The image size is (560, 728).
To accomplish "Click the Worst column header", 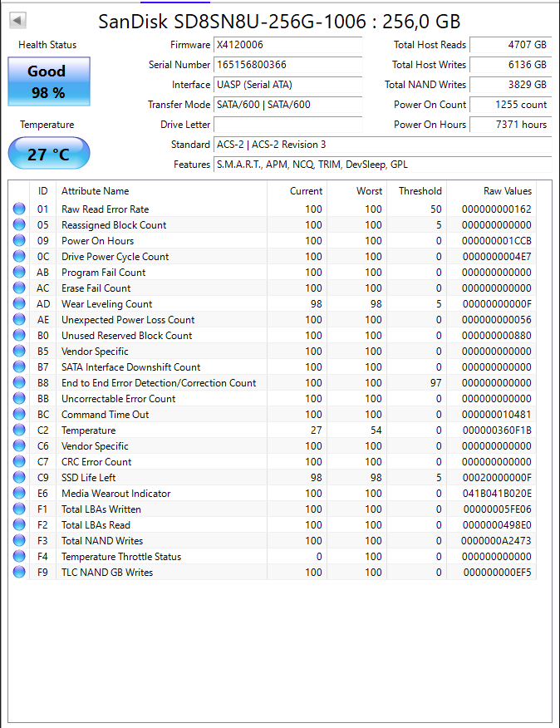I will (x=369, y=191).
